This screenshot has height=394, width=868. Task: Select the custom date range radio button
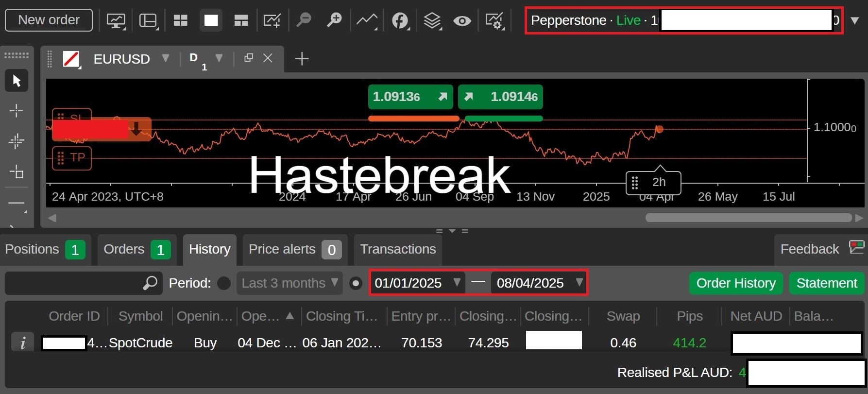pyautogui.click(x=356, y=283)
